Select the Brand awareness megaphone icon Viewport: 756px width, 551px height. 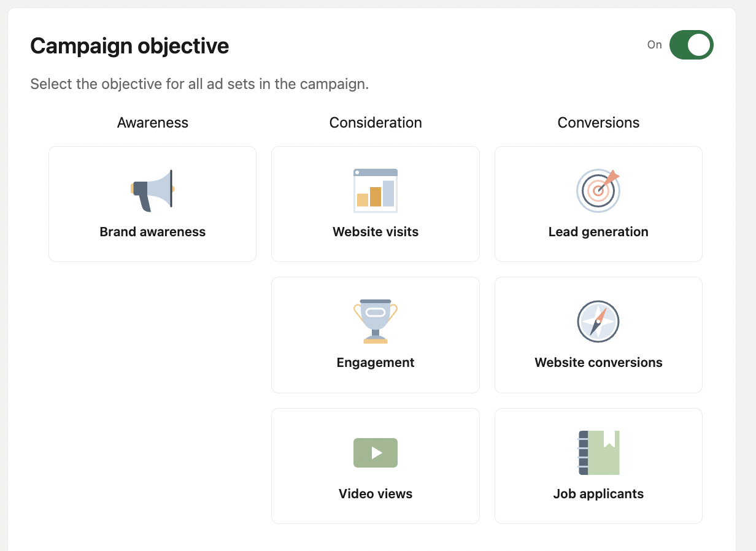click(152, 190)
